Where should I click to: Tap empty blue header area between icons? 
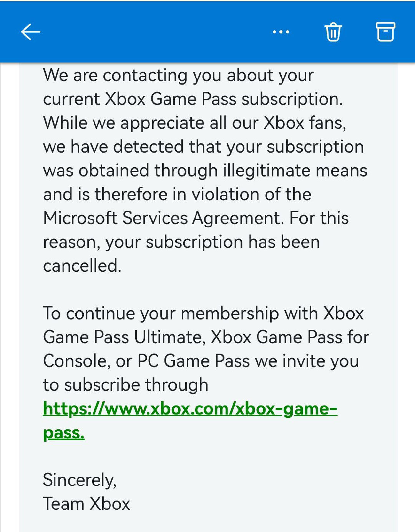[x=154, y=32]
